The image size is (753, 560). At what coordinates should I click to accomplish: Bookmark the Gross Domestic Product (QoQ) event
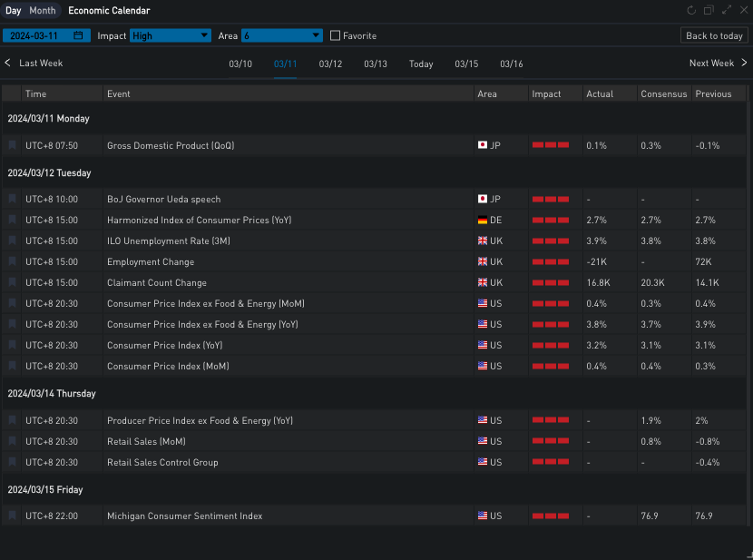(x=13, y=145)
